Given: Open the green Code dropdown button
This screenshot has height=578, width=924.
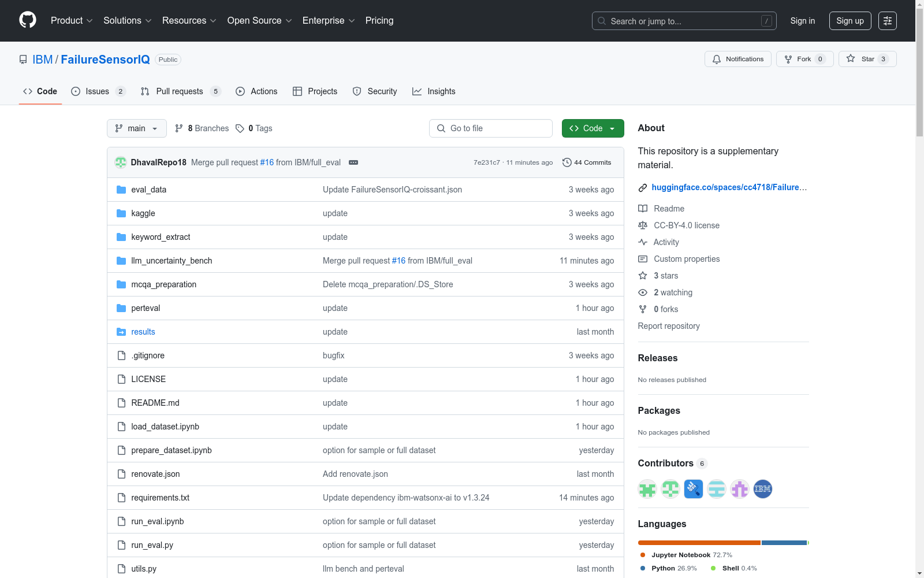Looking at the screenshot, I should coord(593,128).
